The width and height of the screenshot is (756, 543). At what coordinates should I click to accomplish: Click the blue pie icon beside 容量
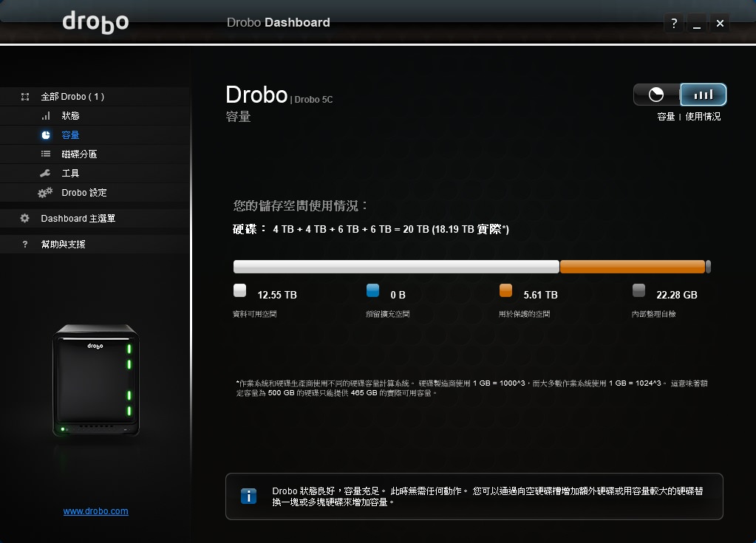click(46, 135)
